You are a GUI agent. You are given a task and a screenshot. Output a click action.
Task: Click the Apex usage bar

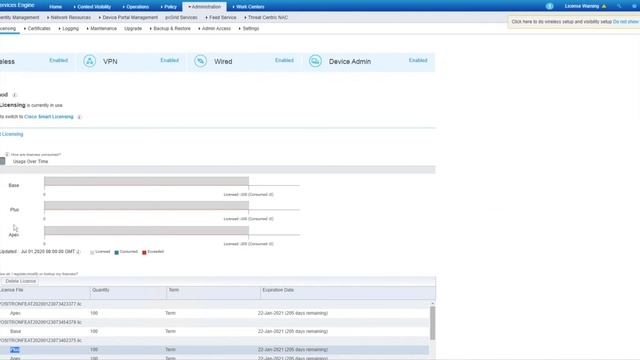(x=147, y=231)
